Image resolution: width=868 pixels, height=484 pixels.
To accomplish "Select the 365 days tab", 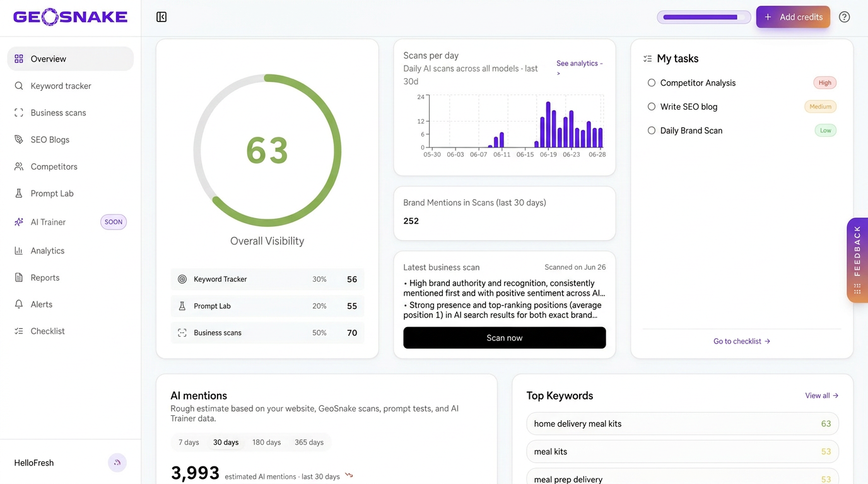I will click(x=309, y=442).
